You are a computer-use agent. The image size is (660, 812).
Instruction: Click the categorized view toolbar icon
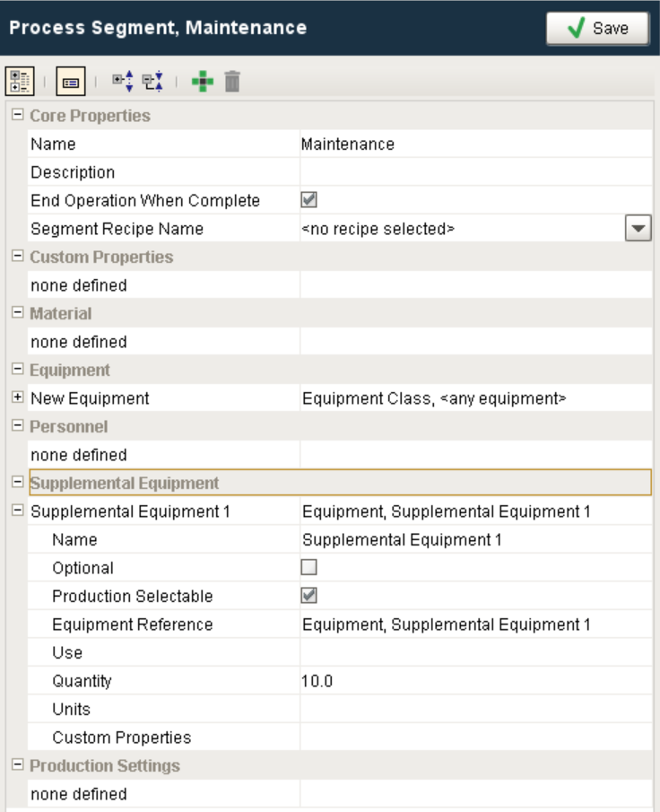point(19,83)
